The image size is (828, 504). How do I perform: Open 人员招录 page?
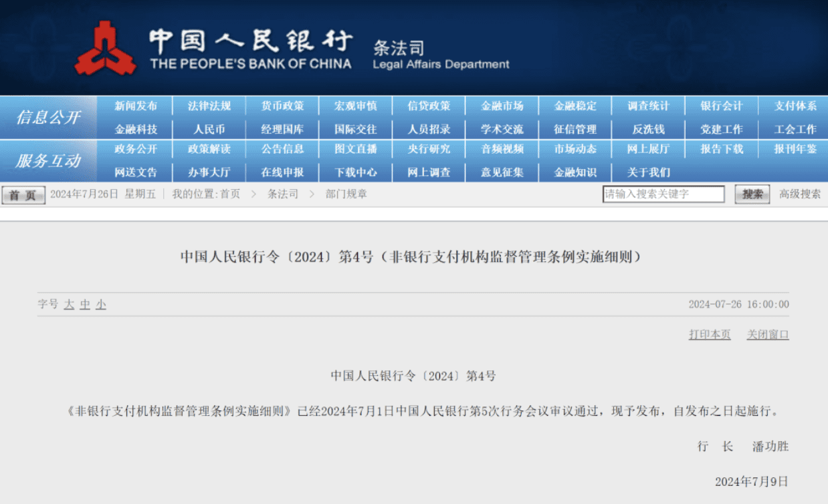coord(429,130)
